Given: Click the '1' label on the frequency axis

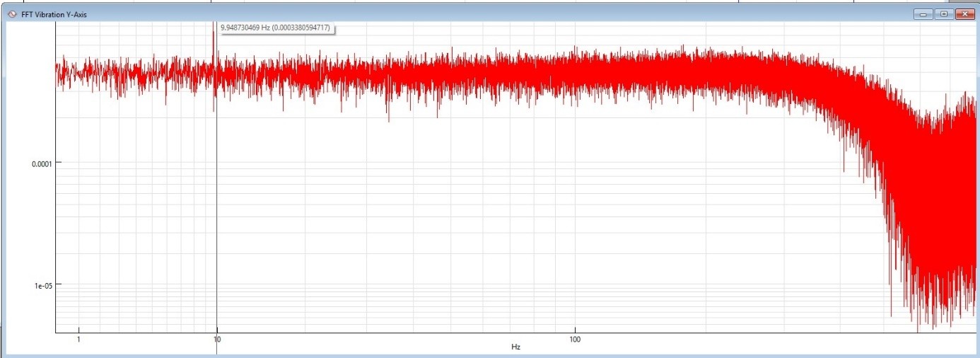Looking at the screenshot, I should (78, 338).
